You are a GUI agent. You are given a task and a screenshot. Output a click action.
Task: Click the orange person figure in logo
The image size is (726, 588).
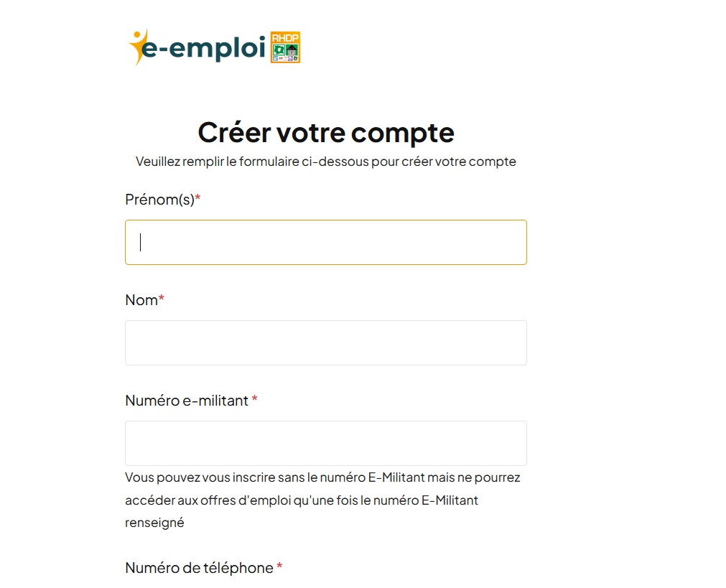[x=137, y=47]
